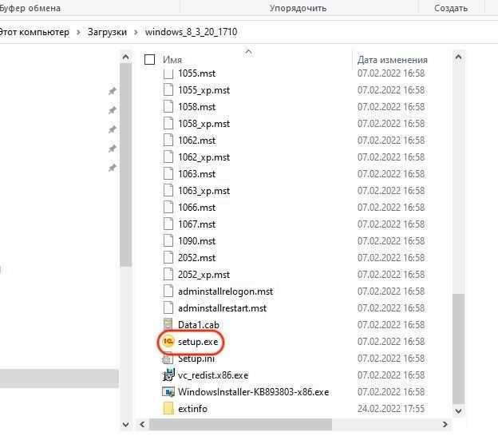498x448 pixels.
Task: Select the file name 1066.mst
Action: coord(196,208)
